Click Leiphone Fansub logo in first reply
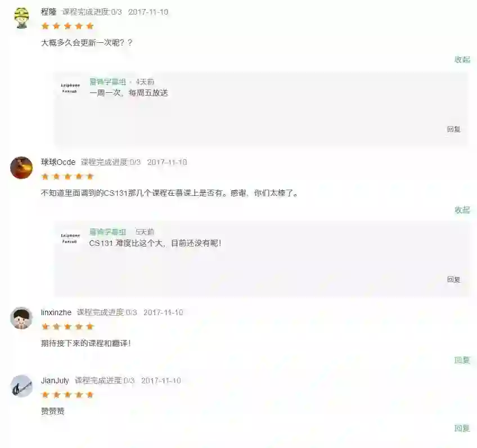The height and width of the screenshot is (448, 477). click(70, 88)
